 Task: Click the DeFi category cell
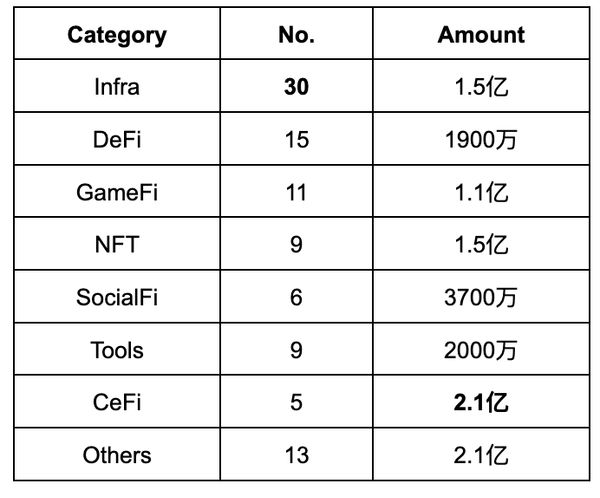point(117,140)
